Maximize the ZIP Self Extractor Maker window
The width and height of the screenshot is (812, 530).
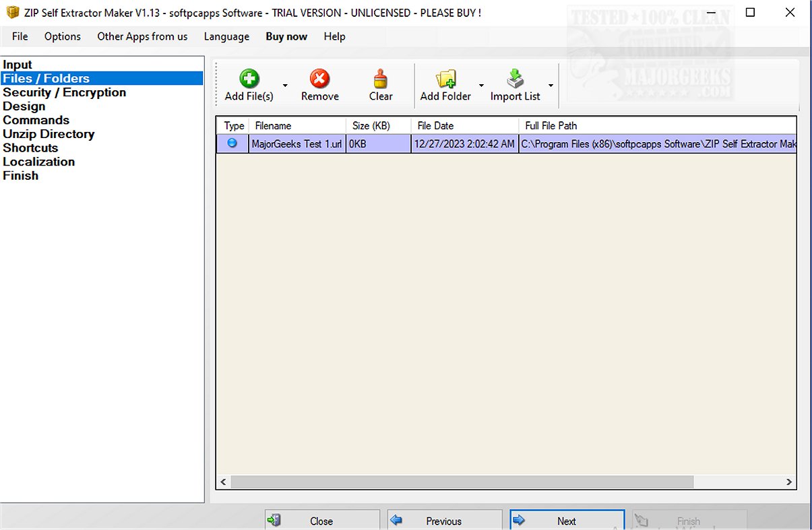[750, 13]
